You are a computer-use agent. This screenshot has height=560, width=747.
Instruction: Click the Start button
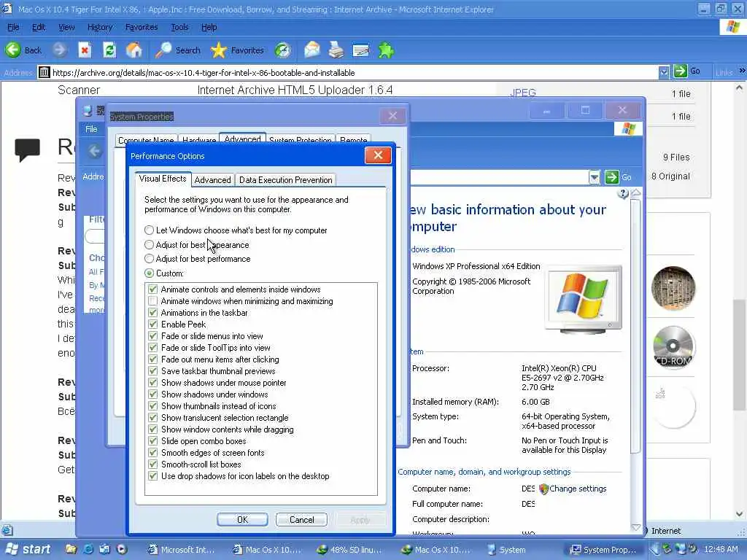(28, 549)
